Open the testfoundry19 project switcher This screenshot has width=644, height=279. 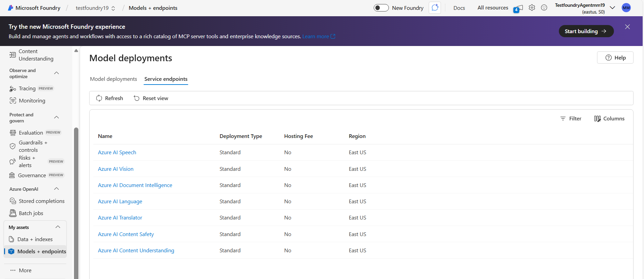[96, 8]
